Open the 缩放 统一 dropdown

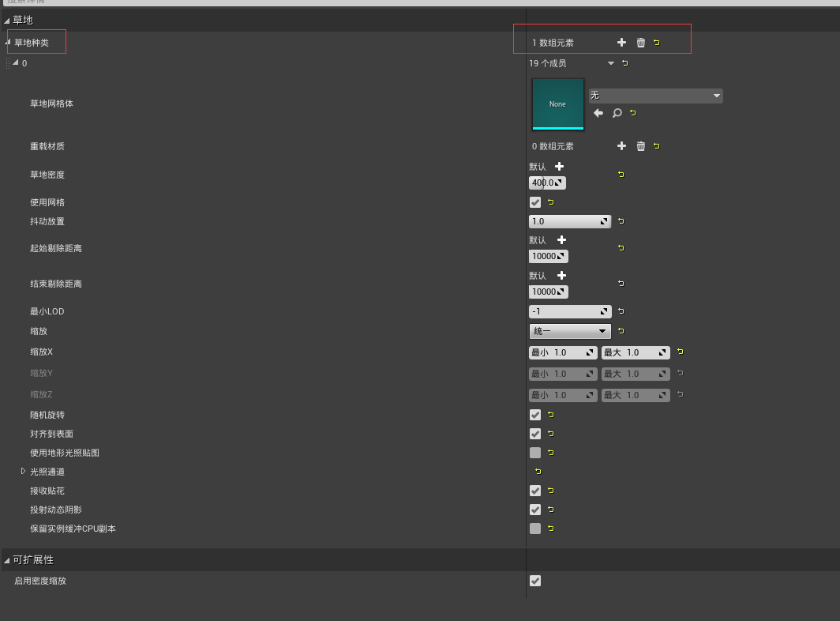pyautogui.click(x=570, y=331)
